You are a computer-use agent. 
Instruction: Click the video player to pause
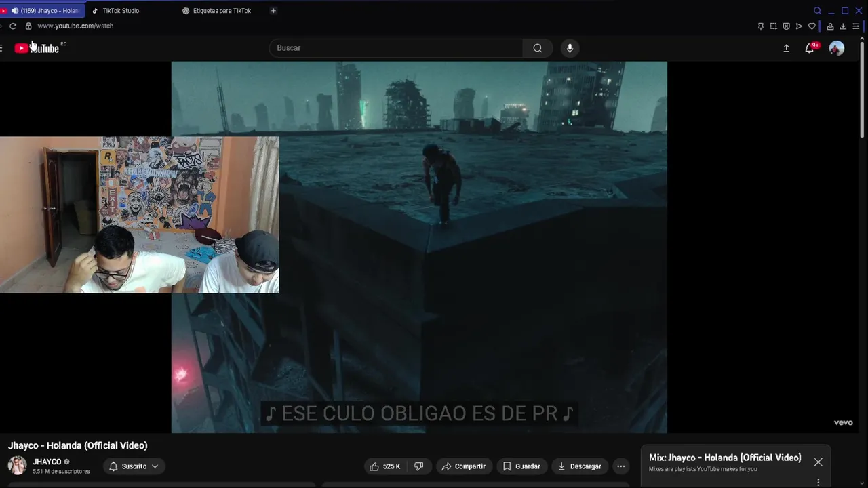419,247
